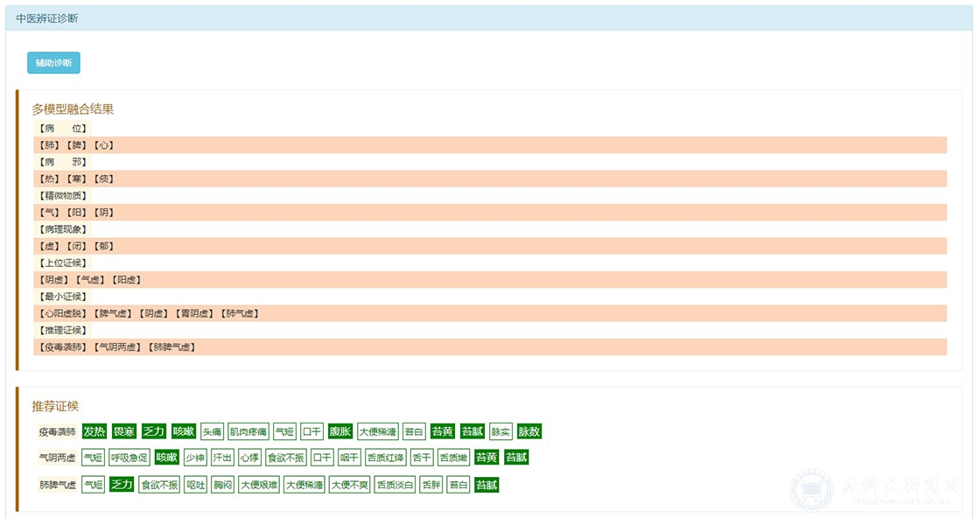Viewport: 980px width, 525px height.
Task: Click the 【最小证候】 heading
Action: coord(63,297)
